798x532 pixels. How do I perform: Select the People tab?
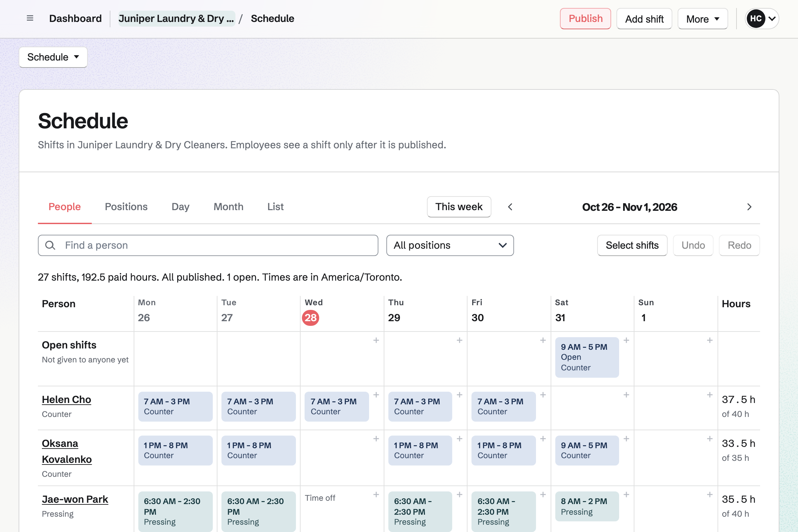click(65, 206)
